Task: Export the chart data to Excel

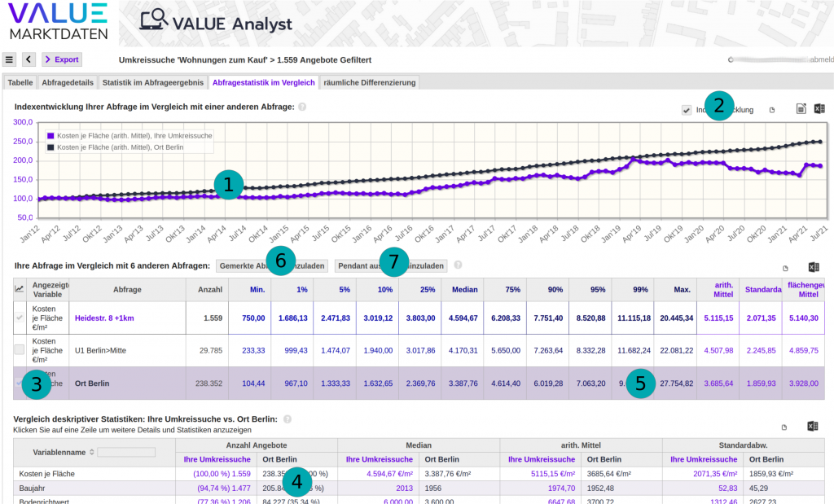Action: tap(819, 109)
